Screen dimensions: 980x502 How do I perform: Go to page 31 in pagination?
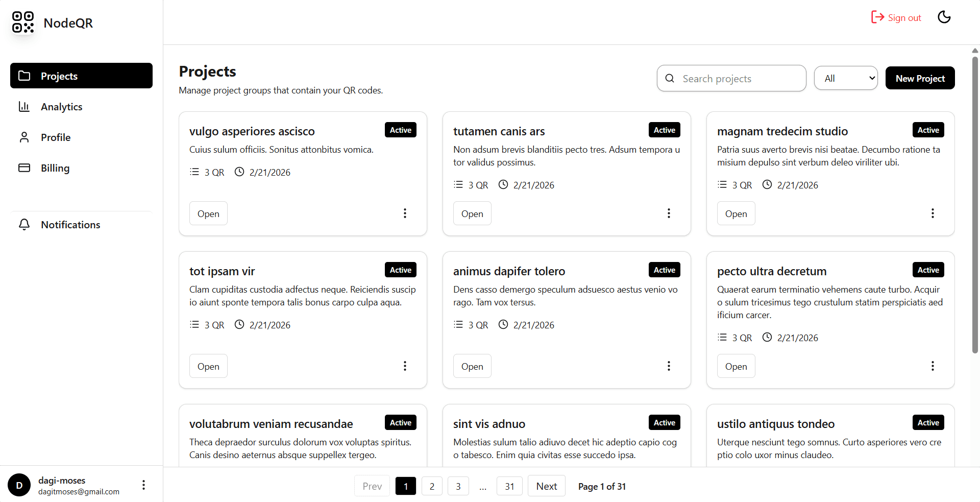pos(509,486)
